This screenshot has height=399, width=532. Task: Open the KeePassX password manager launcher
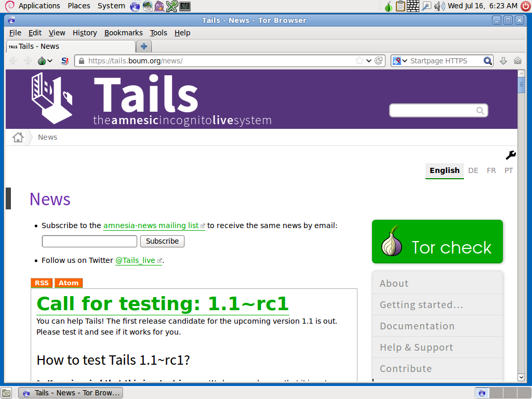(x=171, y=6)
